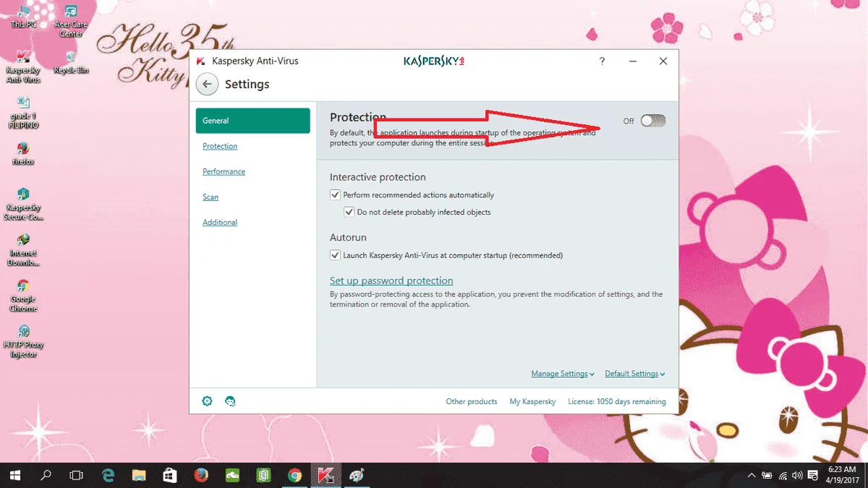Open the Performance settings section

pyautogui.click(x=224, y=171)
